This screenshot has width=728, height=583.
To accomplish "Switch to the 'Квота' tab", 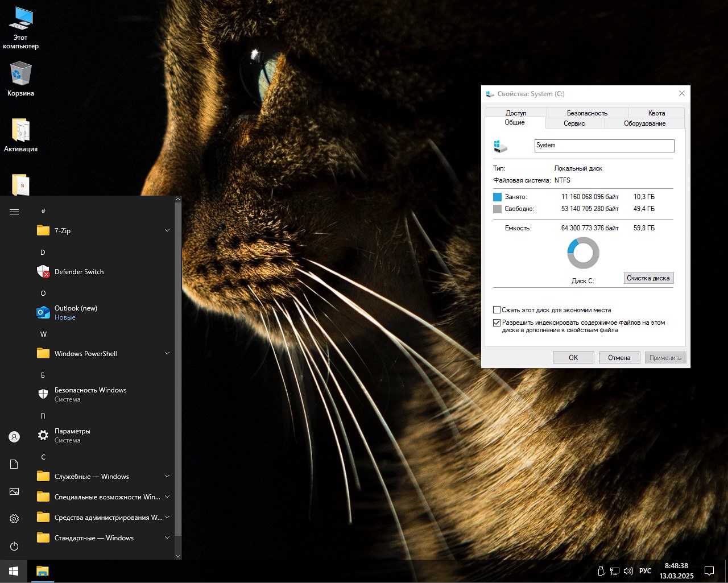I will 656,113.
